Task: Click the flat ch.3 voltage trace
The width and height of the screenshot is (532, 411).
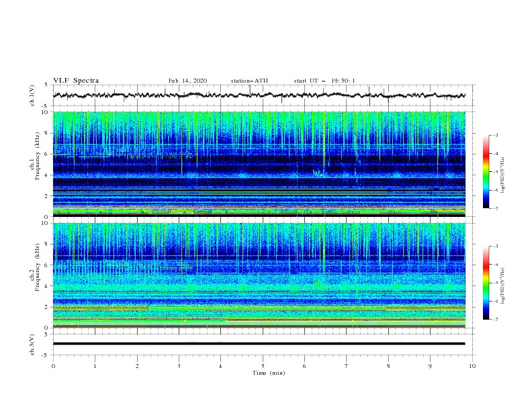Action: pyautogui.click(x=259, y=344)
